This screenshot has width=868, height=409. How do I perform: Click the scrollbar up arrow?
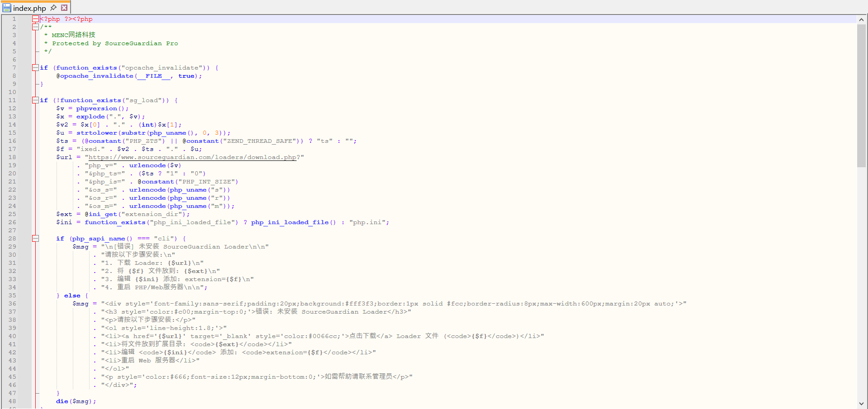click(x=861, y=19)
